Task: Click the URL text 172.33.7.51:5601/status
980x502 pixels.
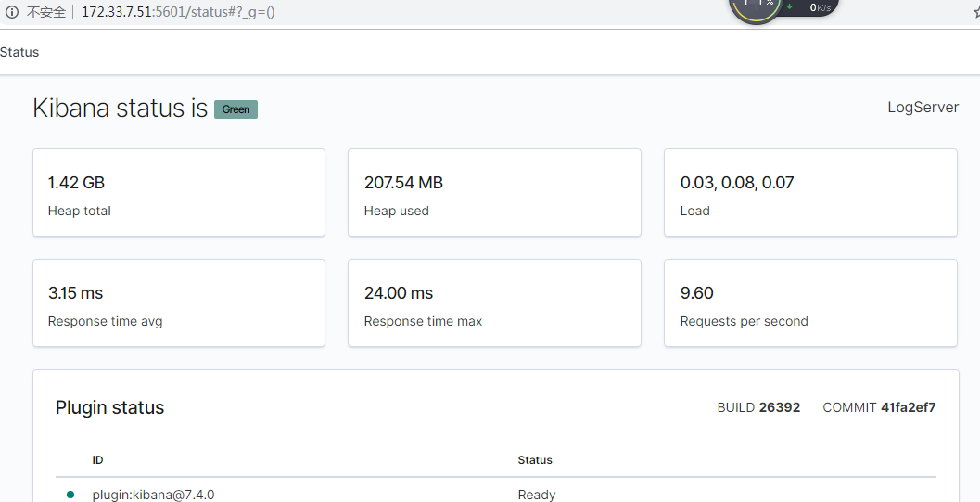Action: pos(178,12)
